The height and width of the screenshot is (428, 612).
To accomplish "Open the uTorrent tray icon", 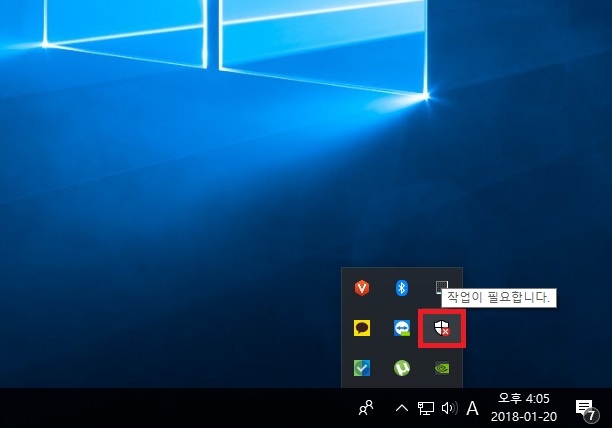I will tap(402, 368).
